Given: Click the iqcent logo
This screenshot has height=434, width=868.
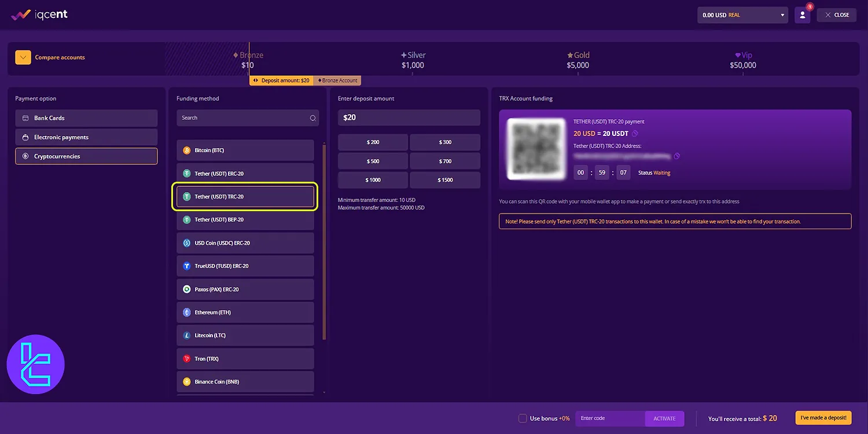Looking at the screenshot, I should pos(39,15).
